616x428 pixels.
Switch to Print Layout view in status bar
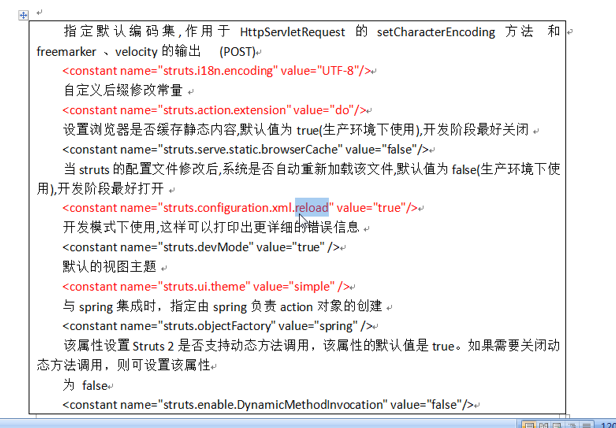click(530, 425)
